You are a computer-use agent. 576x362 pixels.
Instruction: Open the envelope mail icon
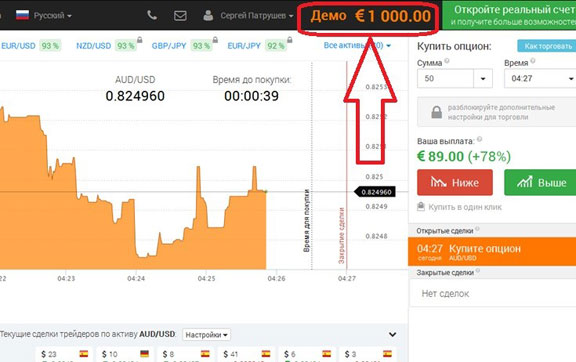[x=180, y=15]
